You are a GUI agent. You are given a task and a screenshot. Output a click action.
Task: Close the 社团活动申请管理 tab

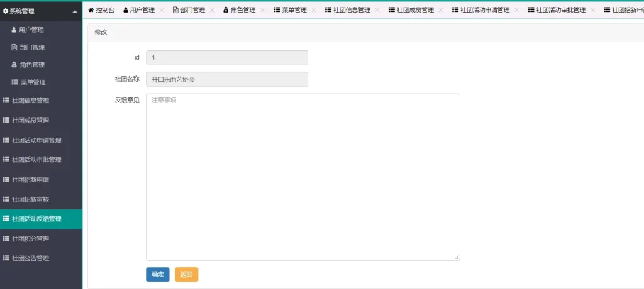516,10
